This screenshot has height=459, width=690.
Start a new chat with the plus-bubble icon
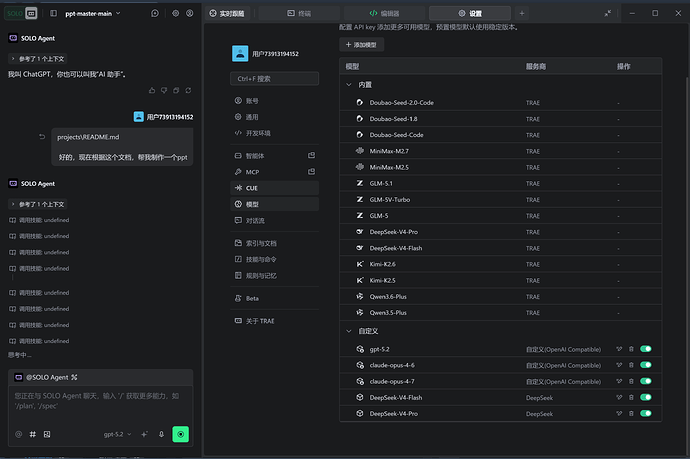coord(155,13)
